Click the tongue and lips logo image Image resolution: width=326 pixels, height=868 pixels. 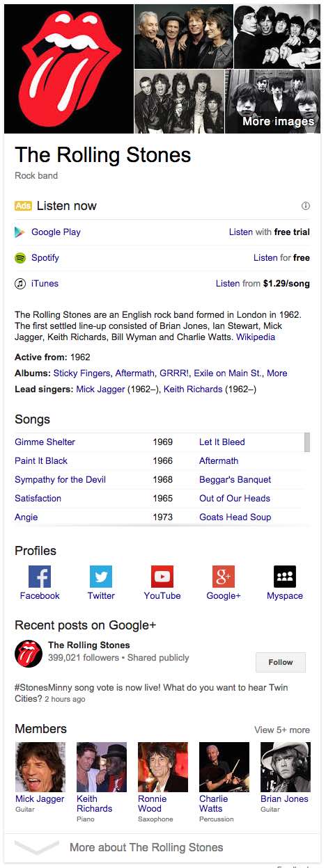coord(68,69)
